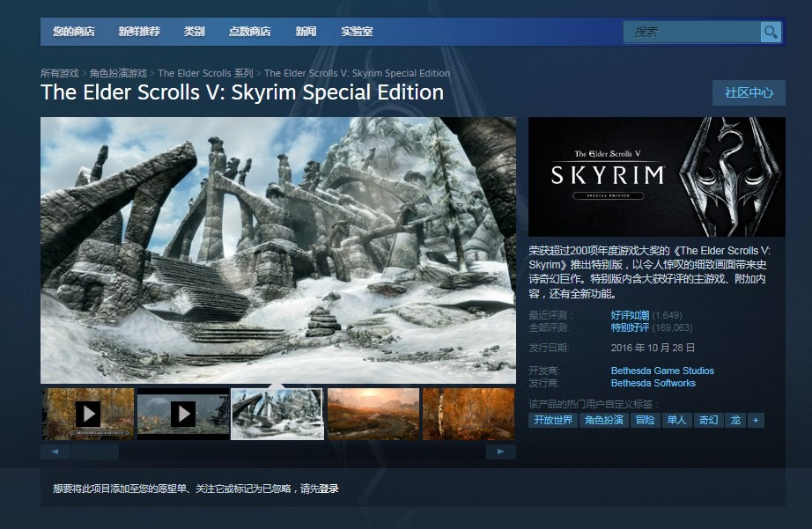This screenshot has width=812, height=529.
Task: Click the Skyrim Special Edition breadcrumb link
Action: (x=357, y=74)
